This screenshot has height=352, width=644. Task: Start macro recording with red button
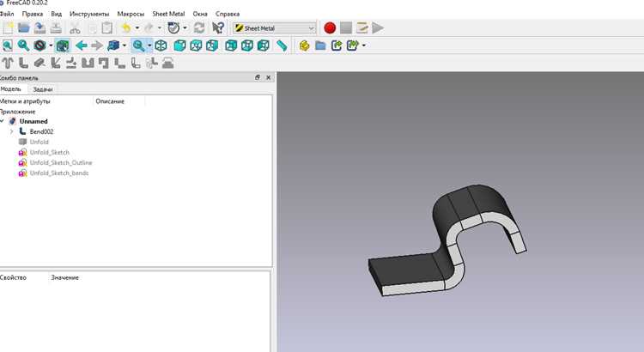(x=330, y=28)
